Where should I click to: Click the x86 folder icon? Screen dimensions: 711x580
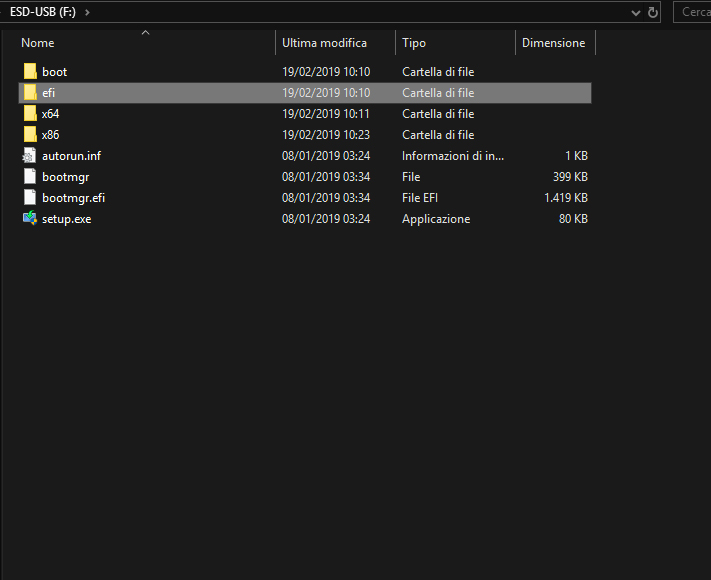point(30,135)
